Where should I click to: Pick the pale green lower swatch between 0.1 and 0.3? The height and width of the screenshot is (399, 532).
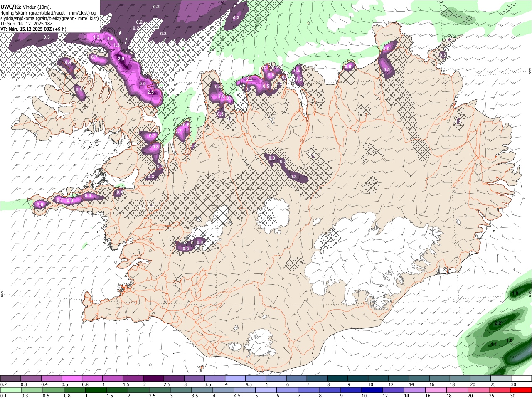(x=11, y=390)
